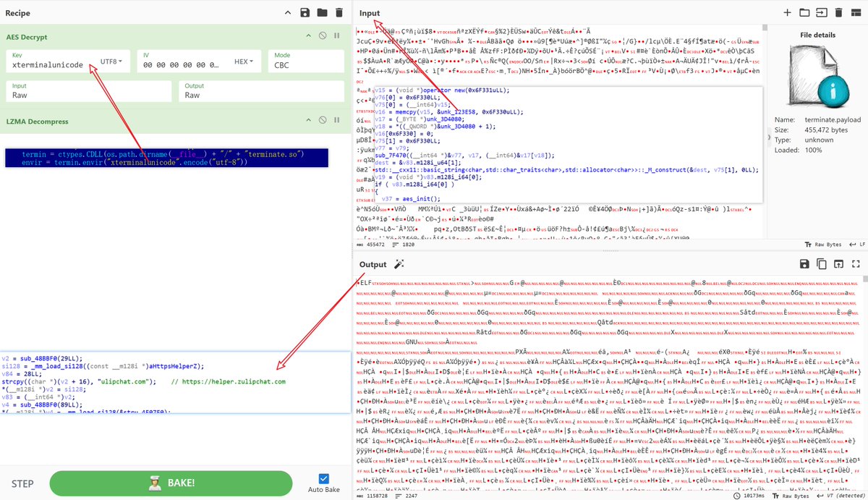Collapse the AES Decrypt operation panel
868x500 pixels.
[x=310, y=36]
